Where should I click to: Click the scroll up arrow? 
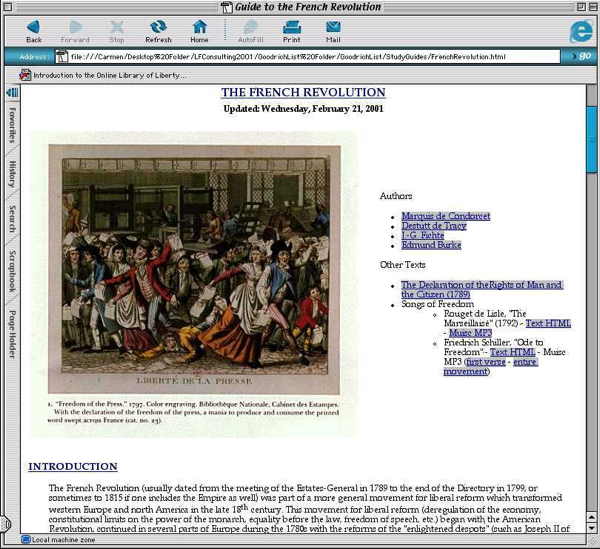(x=592, y=518)
